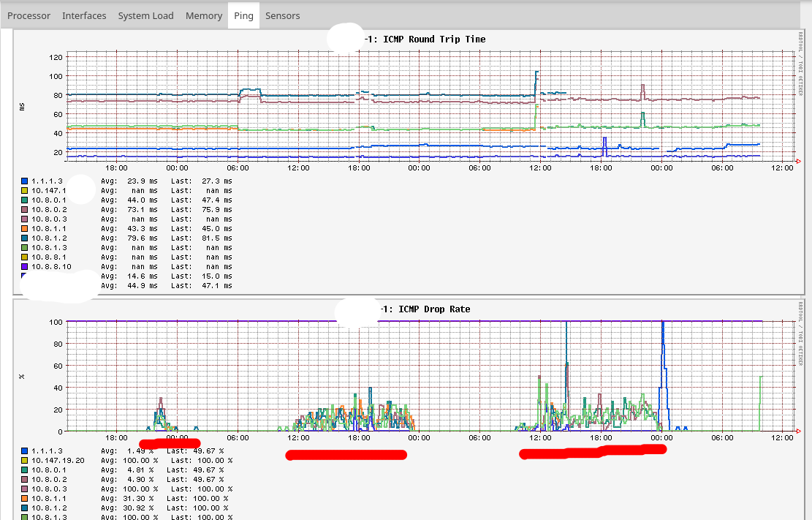Click the purple 10.8.8.10 legend swatch
Image resolution: width=812 pixels, height=520 pixels.
pyautogui.click(x=25, y=267)
